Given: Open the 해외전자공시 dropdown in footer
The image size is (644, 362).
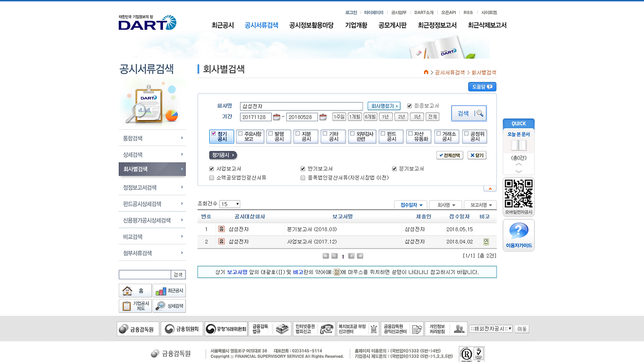Looking at the screenshot, I should 491,329.
